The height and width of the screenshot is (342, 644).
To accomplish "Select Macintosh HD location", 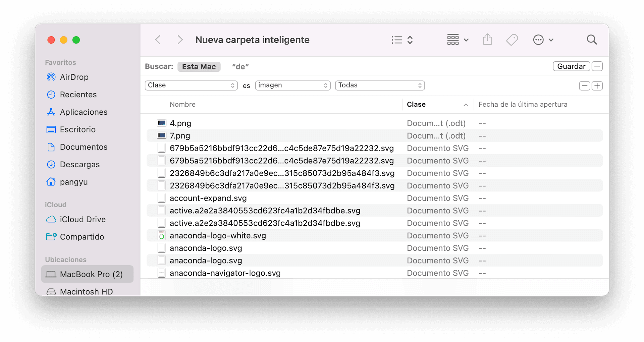I will coord(87,291).
